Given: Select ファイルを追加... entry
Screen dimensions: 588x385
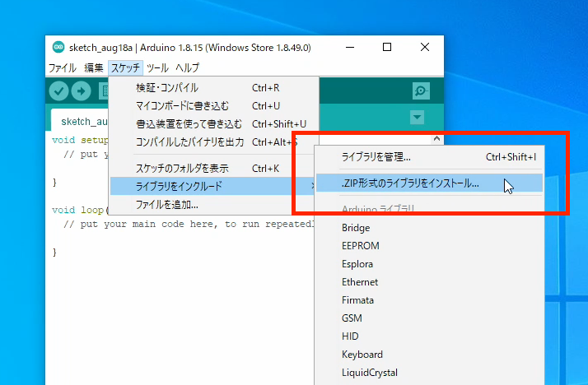Looking at the screenshot, I should click(214, 205).
